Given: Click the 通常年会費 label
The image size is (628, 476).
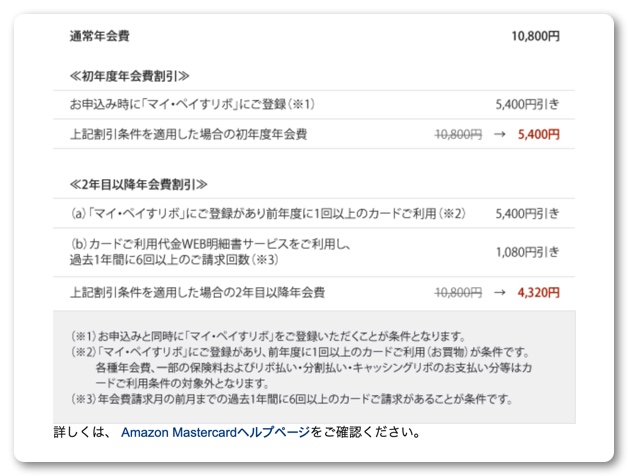Looking at the screenshot, I should coord(99,37).
